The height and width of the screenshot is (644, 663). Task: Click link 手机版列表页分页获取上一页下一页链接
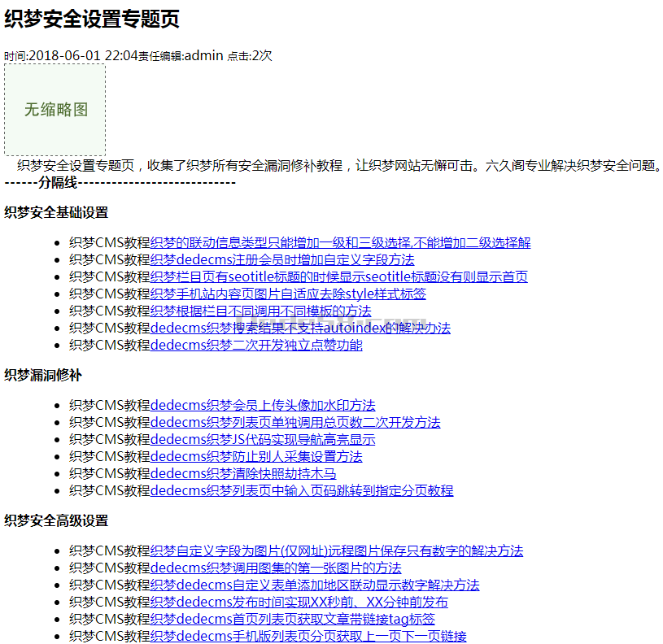[x=308, y=636]
